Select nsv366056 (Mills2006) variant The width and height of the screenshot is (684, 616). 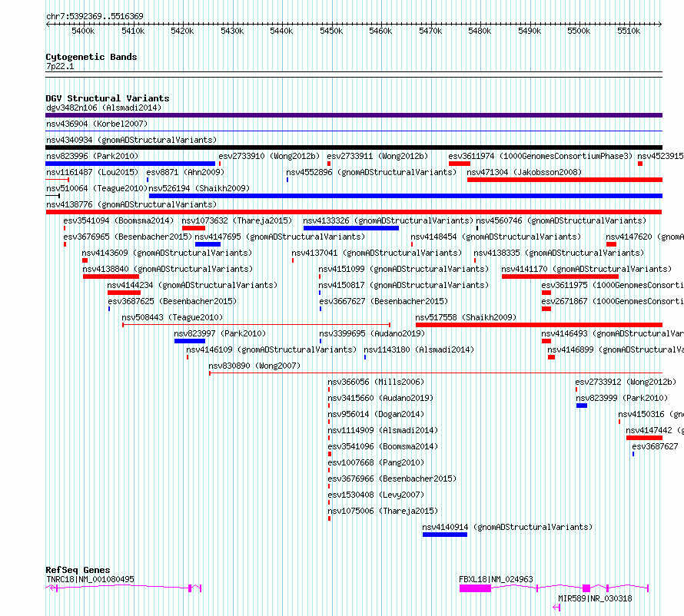(376, 382)
